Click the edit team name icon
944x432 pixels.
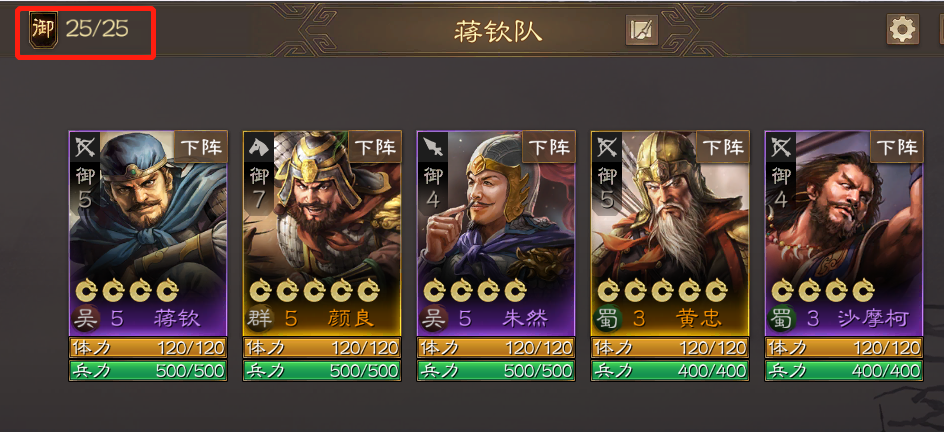click(x=642, y=30)
